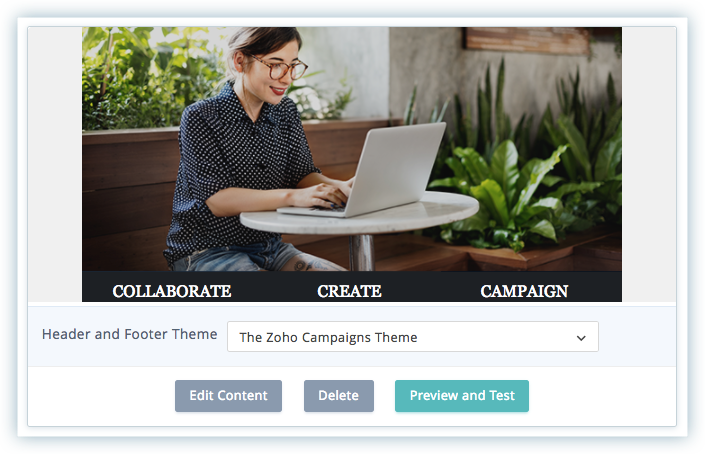
Task: Click the gray margin right of template
Action: [x=649, y=165]
